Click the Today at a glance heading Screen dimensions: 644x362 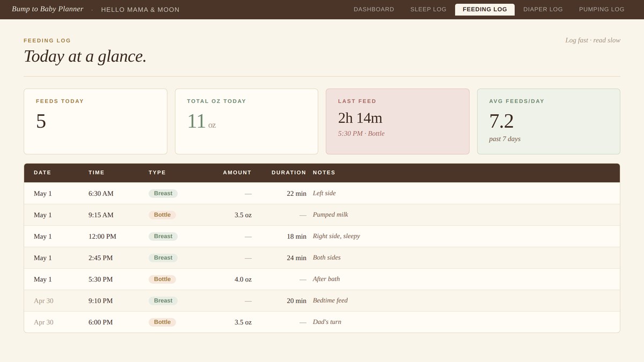click(x=85, y=56)
